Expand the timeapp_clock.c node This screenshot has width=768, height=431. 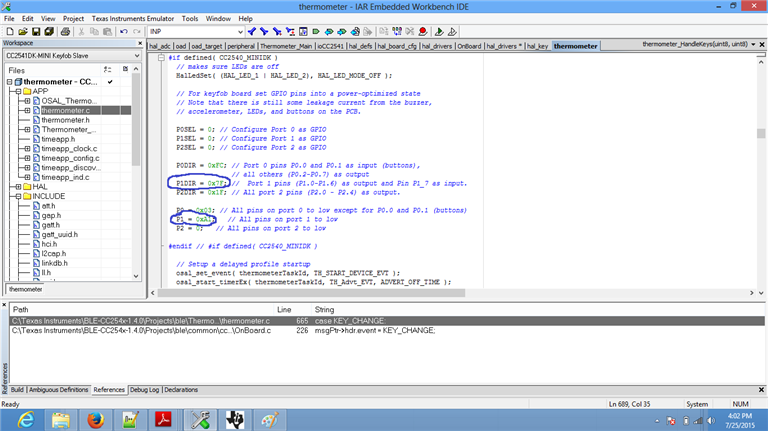click(27, 148)
